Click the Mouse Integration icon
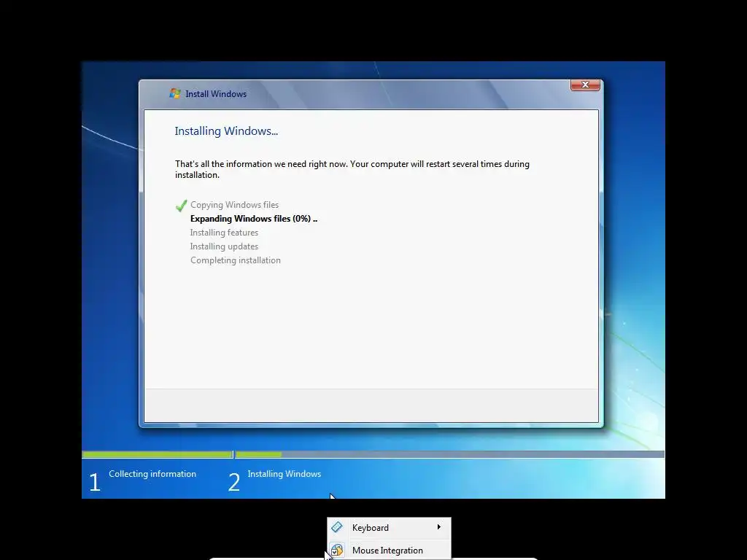 [x=337, y=550]
